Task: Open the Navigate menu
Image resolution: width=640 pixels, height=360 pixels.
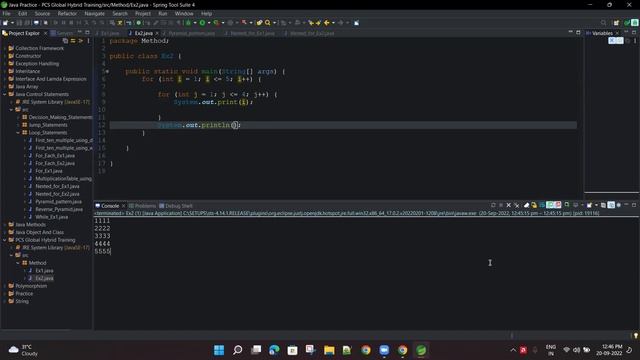Action: [x=94, y=13]
